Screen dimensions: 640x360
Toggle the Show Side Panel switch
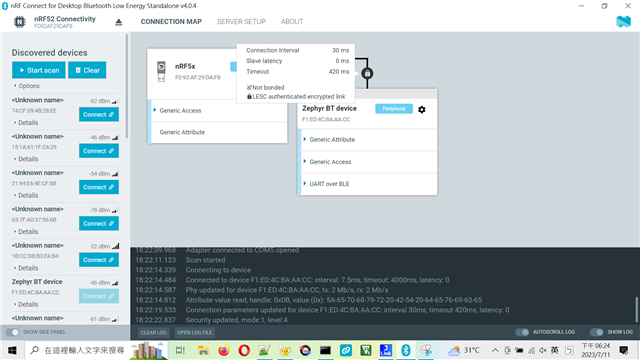pyautogui.click(x=13, y=332)
